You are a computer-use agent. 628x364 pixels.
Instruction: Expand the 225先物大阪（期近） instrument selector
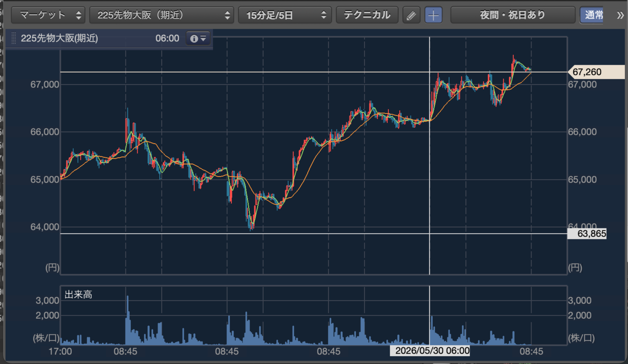click(162, 15)
